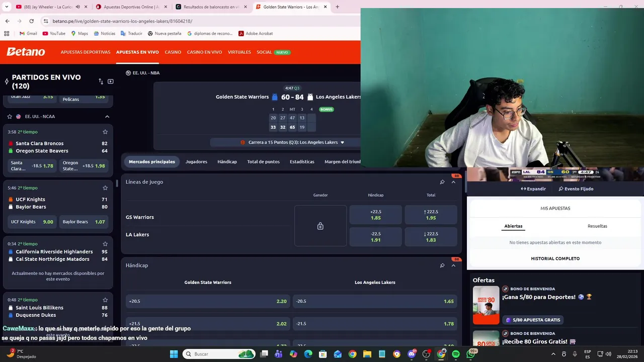Collapse the EE. UU. - NCAA section
This screenshot has width=644, height=362.
pyautogui.click(x=107, y=116)
